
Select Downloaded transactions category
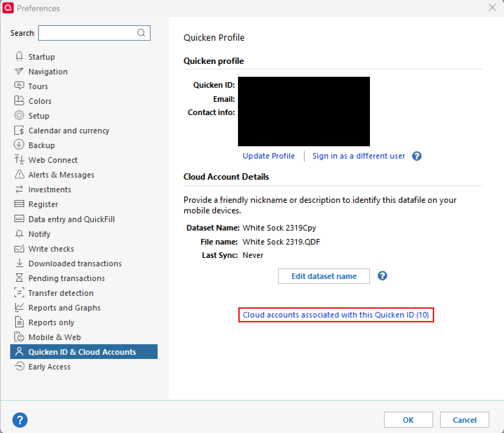(75, 264)
